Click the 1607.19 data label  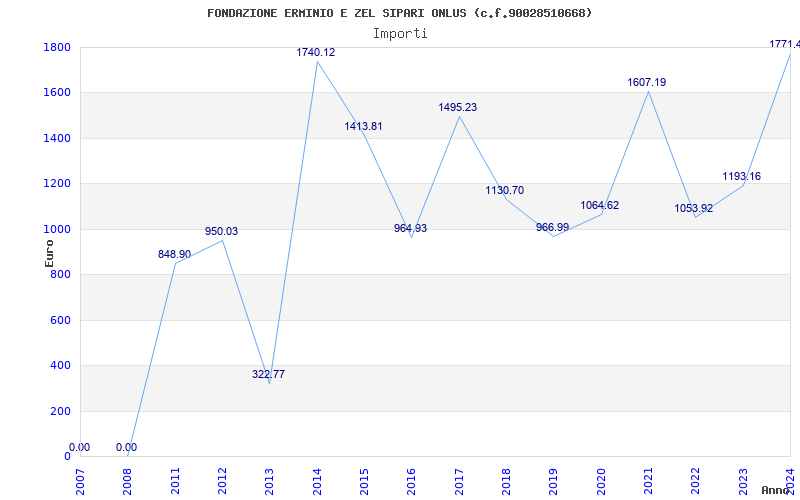646,82
